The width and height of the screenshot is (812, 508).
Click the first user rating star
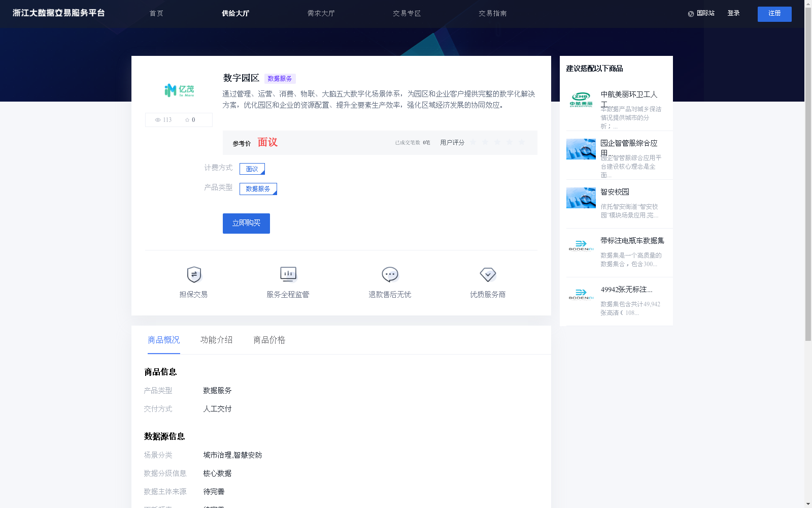pos(473,142)
